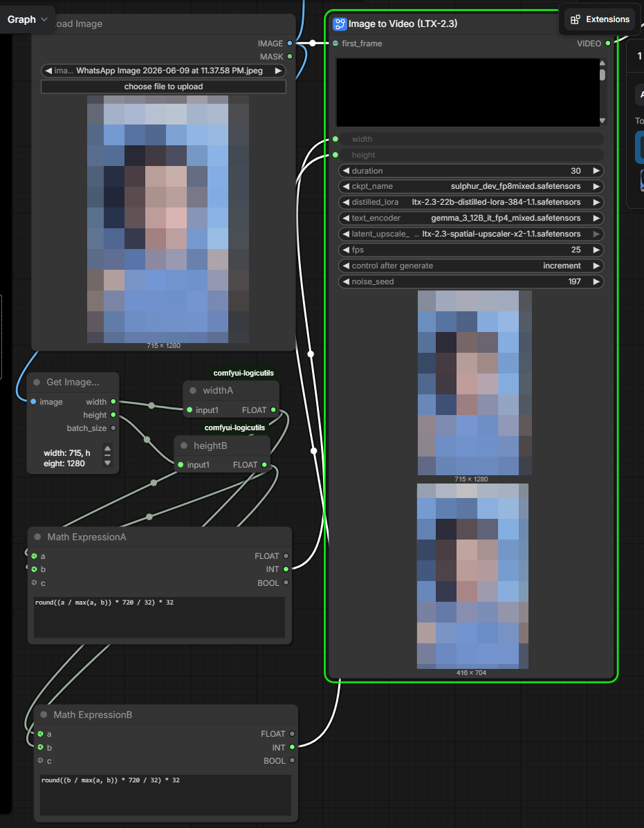Open the Extensions panel

[600, 19]
